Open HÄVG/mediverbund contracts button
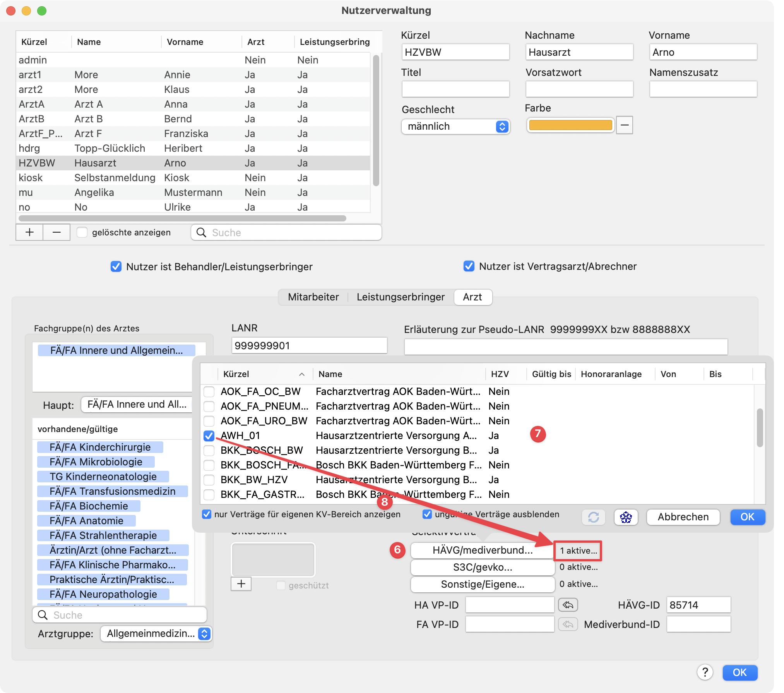Image resolution: width=784 pixels, height=693 pixels. click(x=482, y=550)
